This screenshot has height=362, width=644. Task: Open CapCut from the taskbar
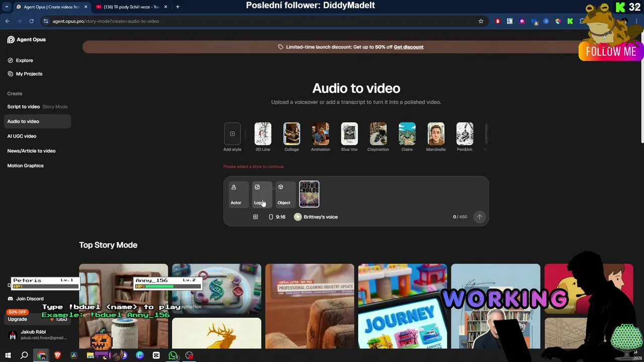156,355
